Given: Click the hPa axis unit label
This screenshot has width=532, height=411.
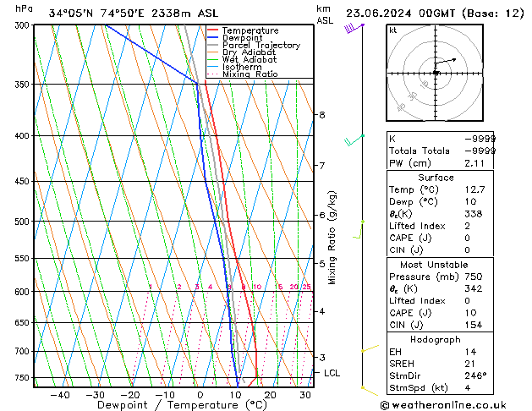Looking at the screenshot, I should (24, 8).
